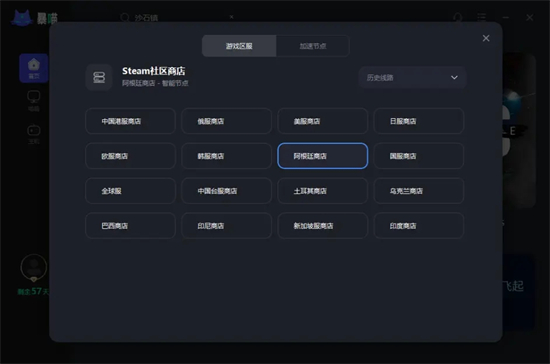Viewport: 550px width, 364px height.
Task: Click the user avatar in background sidebar
Action: point(34,268)
